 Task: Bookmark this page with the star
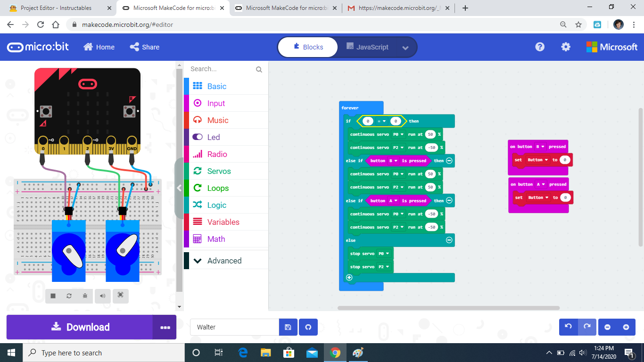coord(578,25)
